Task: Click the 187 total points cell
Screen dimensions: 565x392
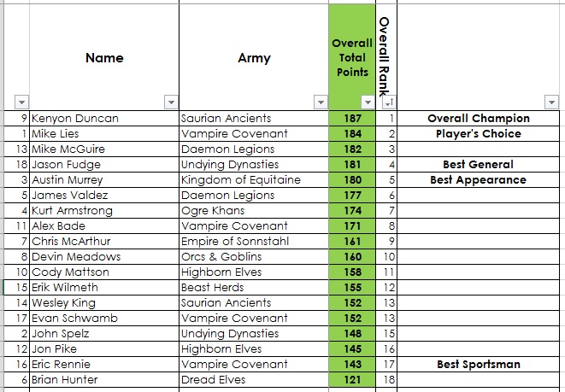Action: [x=351, y=119]
